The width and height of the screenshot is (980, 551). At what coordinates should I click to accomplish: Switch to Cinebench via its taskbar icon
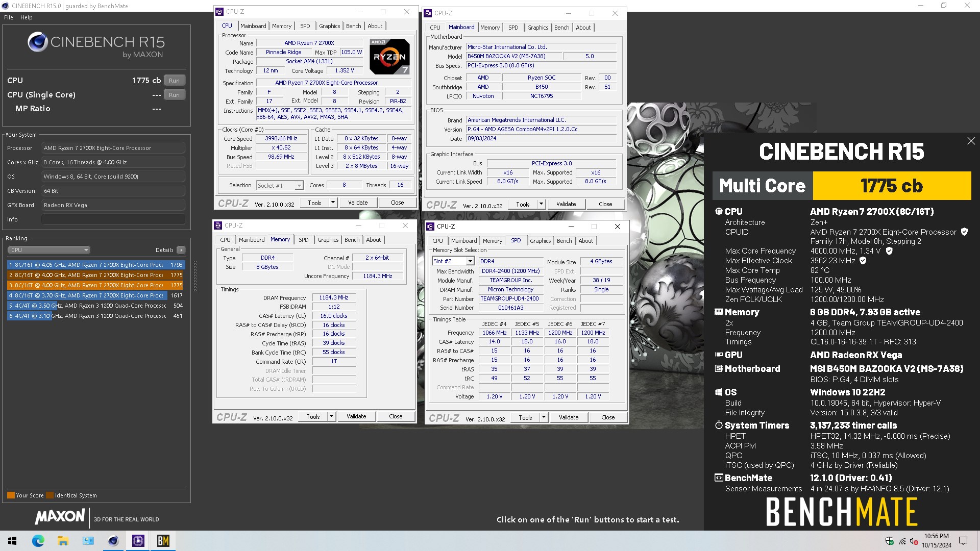pos(113,541)
